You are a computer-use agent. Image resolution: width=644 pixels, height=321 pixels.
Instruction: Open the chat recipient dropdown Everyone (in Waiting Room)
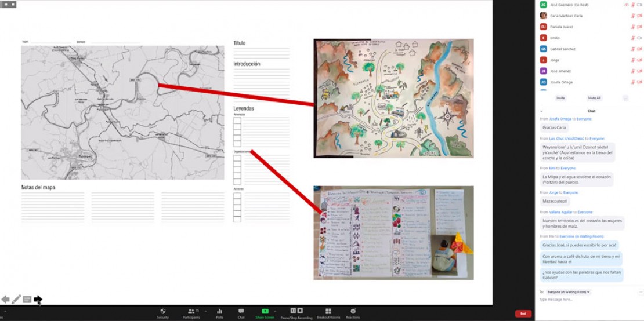coord(569,292)
